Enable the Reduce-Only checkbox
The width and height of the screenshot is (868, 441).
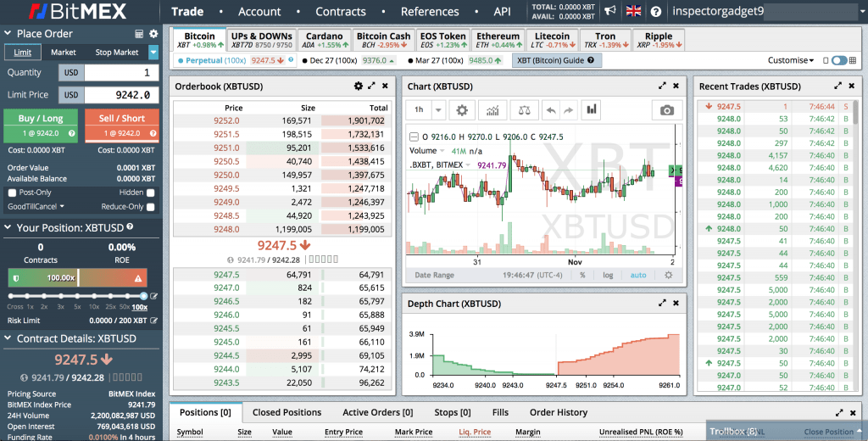(x=151, y=207)
